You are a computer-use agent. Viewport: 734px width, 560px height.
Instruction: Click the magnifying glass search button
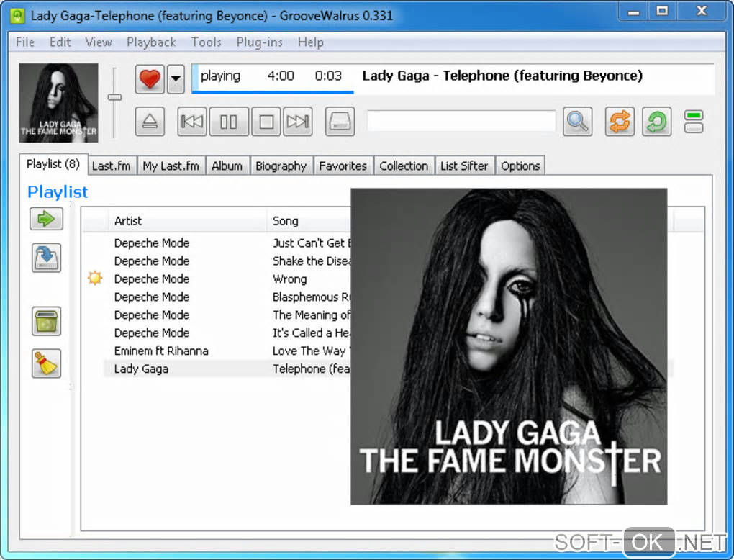pyautogui.click(x=577, y=122)
